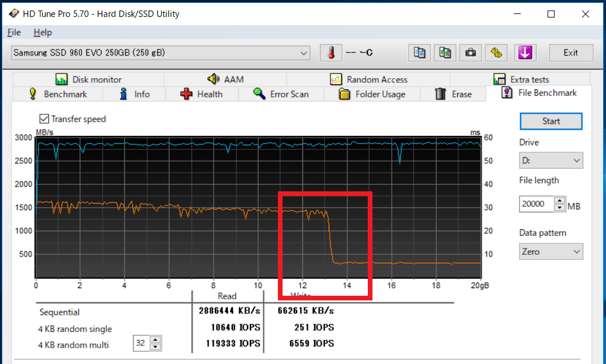The image size is (606, 364).
Task: Switch to the Random Access tab
Action: pos(368,79)
